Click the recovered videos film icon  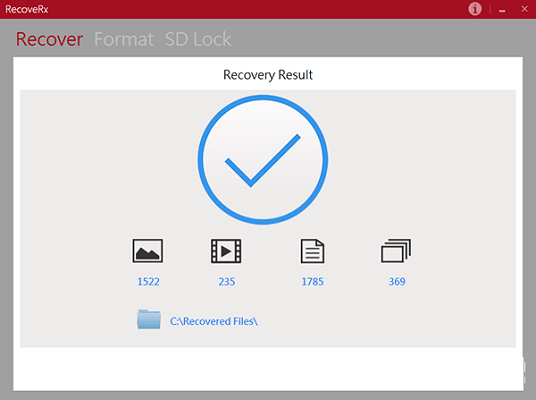click(x=226, y=251)
